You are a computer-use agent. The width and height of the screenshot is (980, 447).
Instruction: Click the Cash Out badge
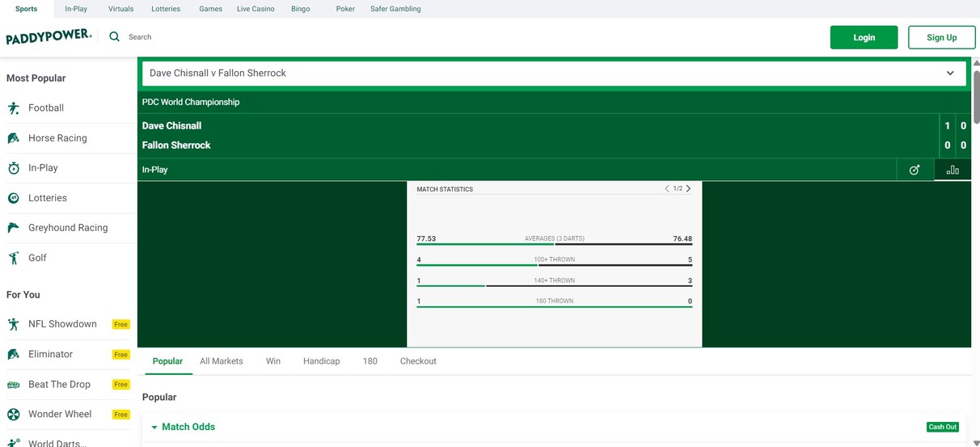[942, 427]
